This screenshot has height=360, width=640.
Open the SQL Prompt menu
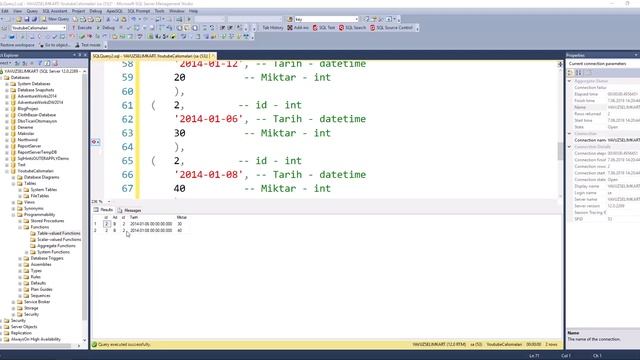pos(139,11)
